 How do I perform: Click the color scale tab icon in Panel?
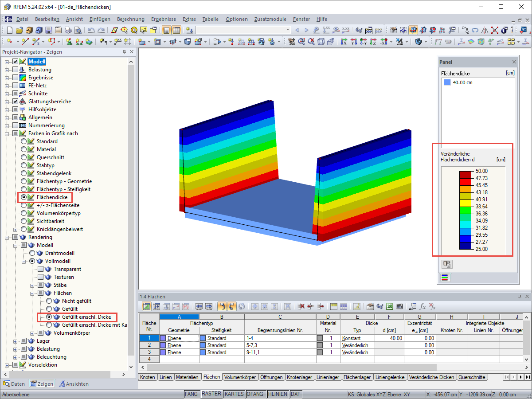445,278
